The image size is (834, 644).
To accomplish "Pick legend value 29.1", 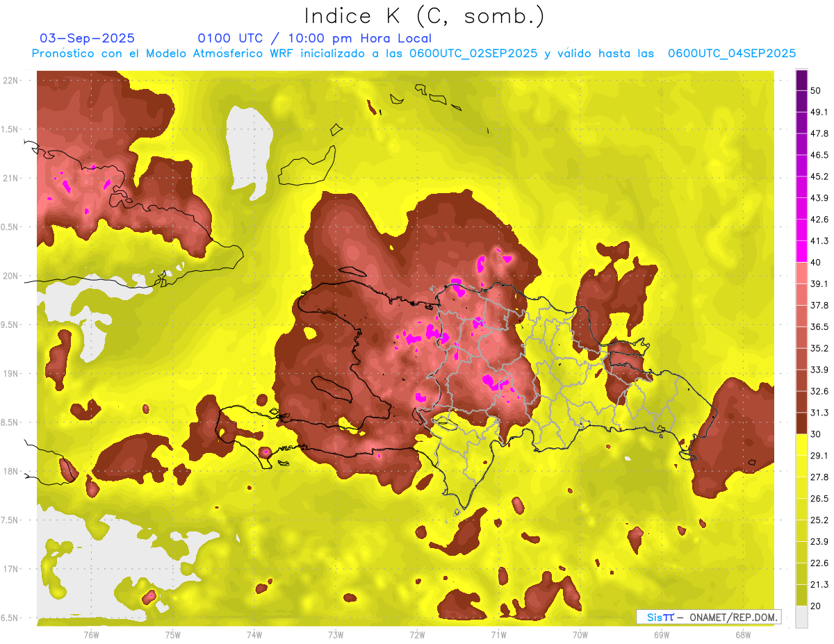I will tap(819, 456).
